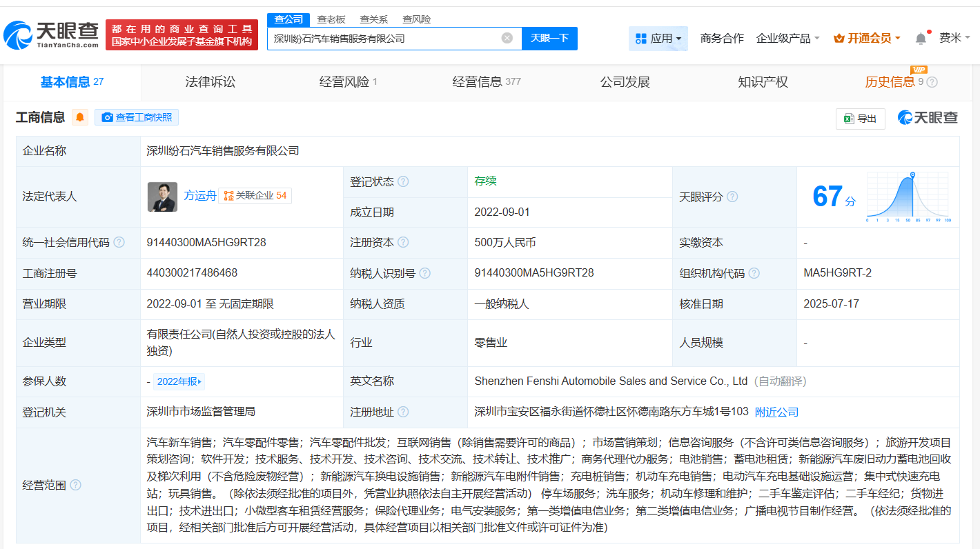980x549 pixels.
Task: Open the 应用 dropdown menu
Action: click(x=658, y=39)
